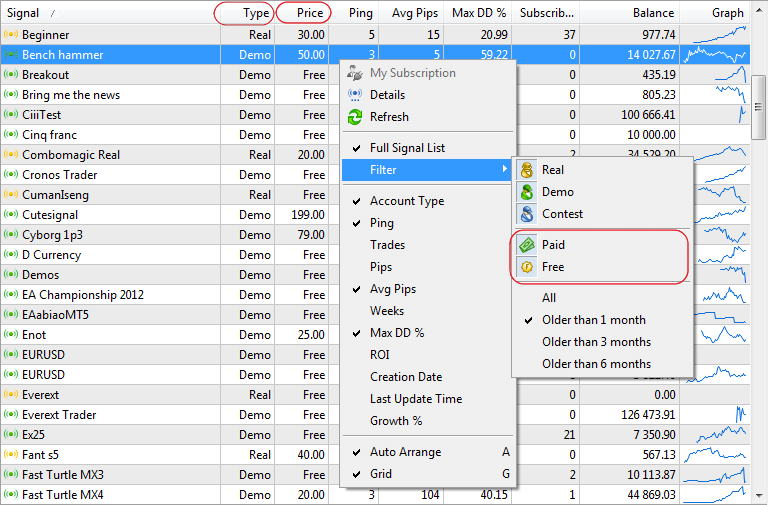Click signal icon beside EAabiaoMT5

(11, 314)
